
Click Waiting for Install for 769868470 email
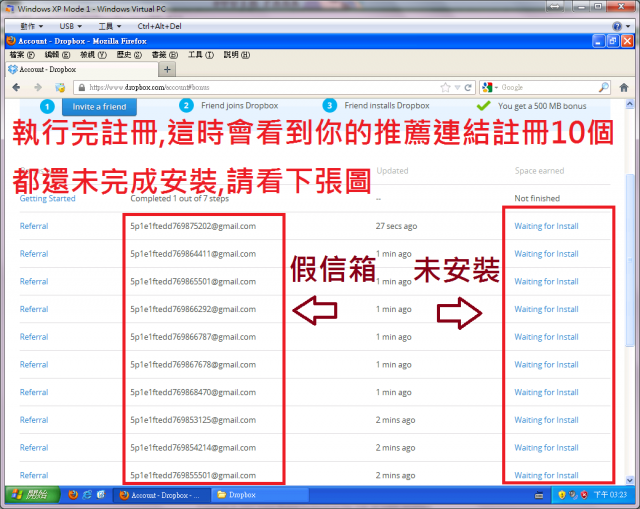point(546,392)
